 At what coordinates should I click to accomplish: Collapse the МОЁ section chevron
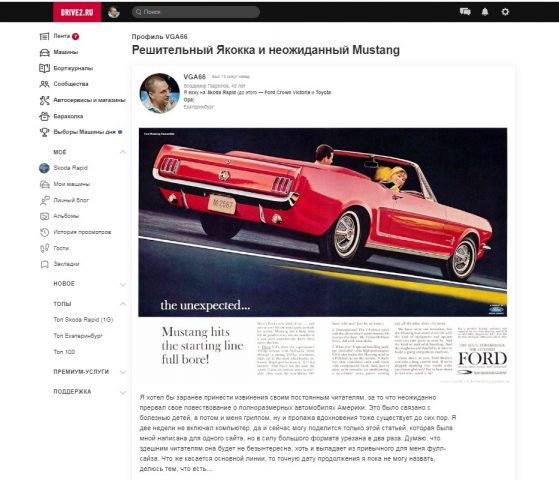pos(123,152)
